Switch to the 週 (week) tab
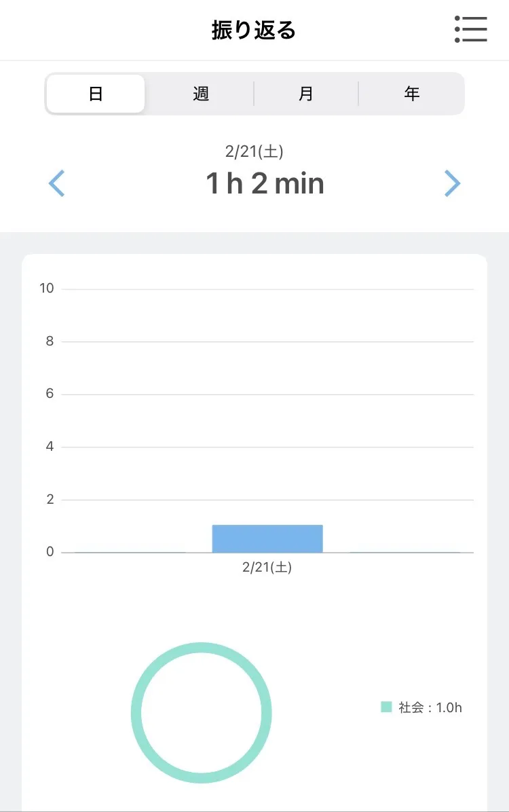Screen dimensions: 509x812 click(201, 94)
